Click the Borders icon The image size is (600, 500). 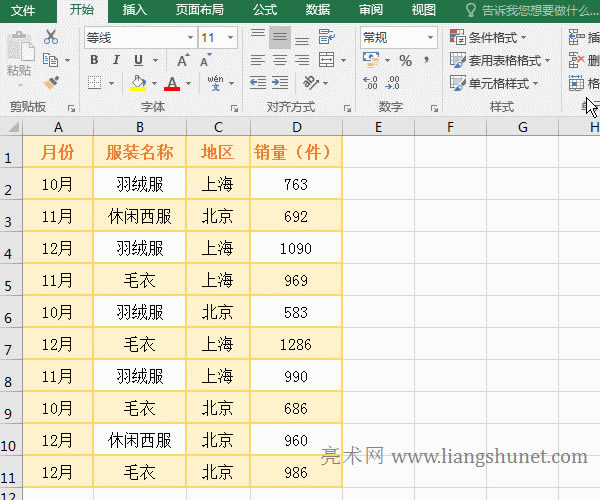pos(94,84)
